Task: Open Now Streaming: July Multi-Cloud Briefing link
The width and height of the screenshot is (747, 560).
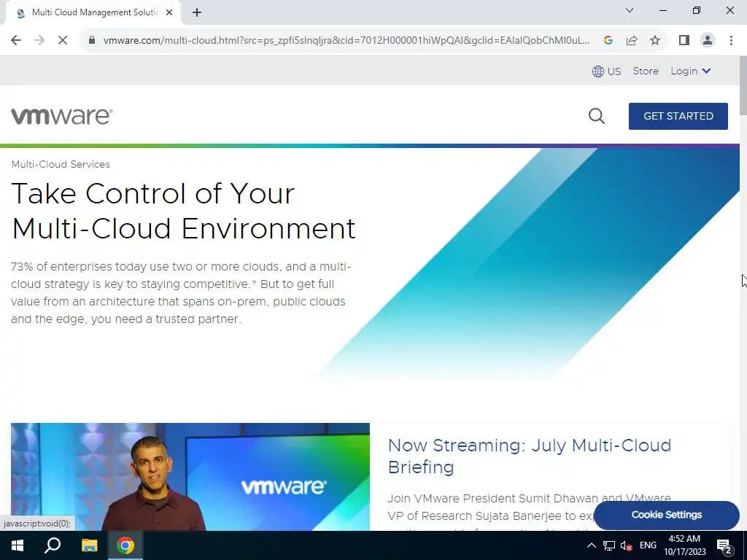Action: point(530,456)
